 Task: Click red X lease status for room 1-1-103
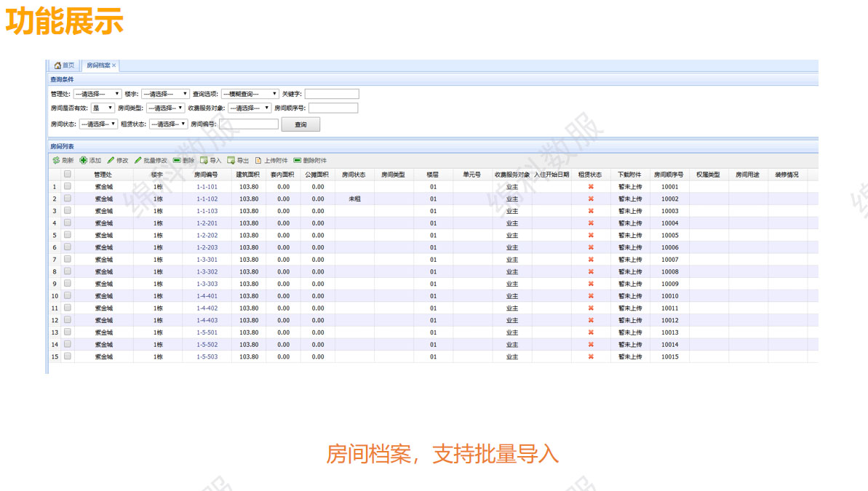point(591,212)
